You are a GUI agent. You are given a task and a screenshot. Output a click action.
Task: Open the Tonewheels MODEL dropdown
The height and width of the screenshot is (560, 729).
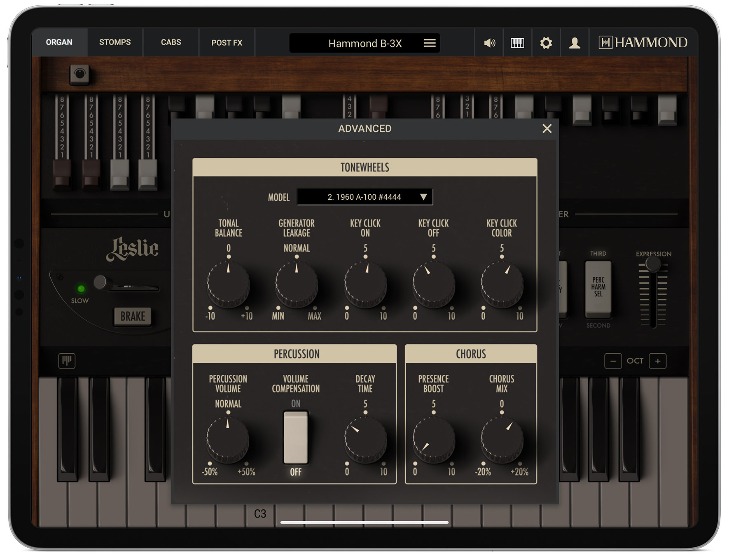coord(364,197)
